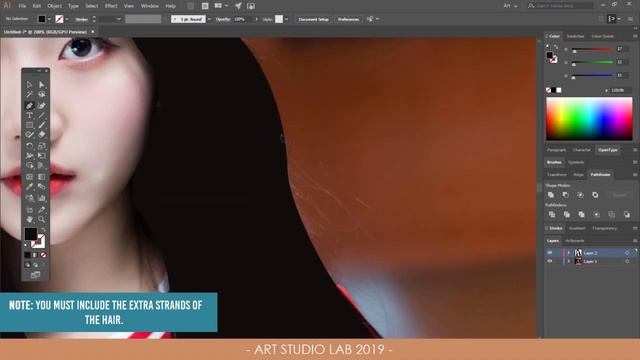
Task: Select the Shape Builder tool
Action: point(29,166)
